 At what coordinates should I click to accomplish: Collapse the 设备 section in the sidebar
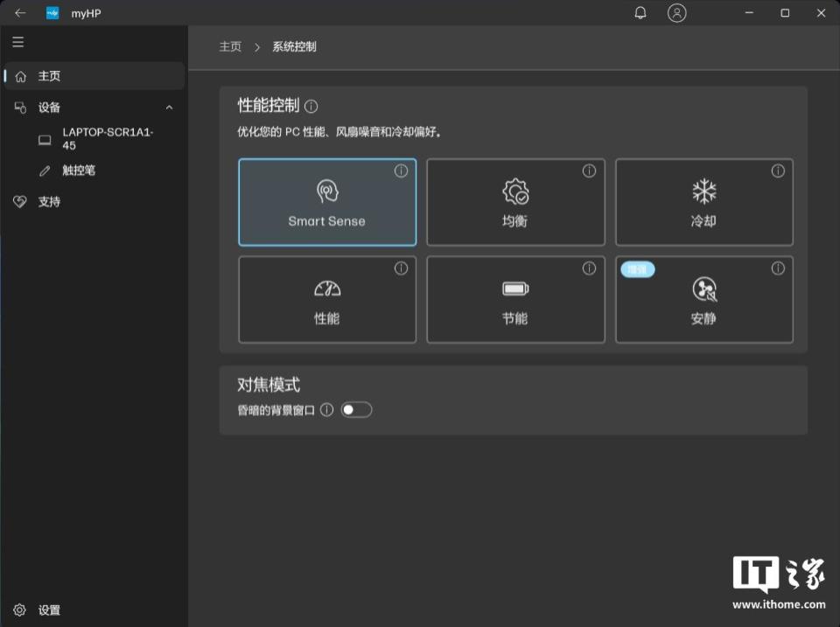click(x=169, y=108)
